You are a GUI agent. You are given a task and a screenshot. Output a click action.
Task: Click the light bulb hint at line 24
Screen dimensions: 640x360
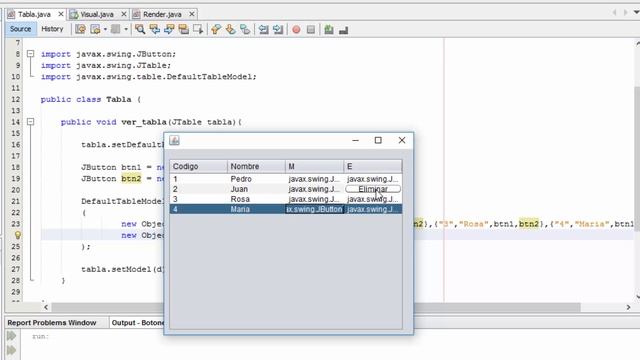18,235
